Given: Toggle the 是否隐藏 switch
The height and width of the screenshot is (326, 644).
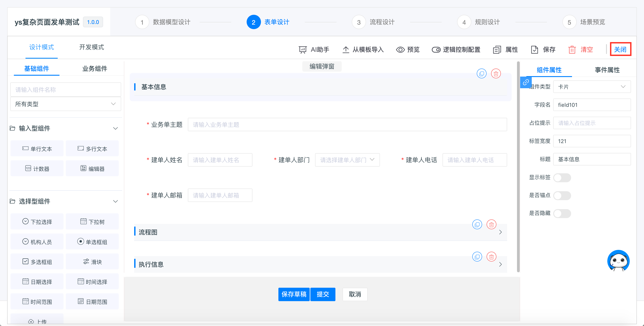Looking at the screenshot, I should (x=562, y=214).
